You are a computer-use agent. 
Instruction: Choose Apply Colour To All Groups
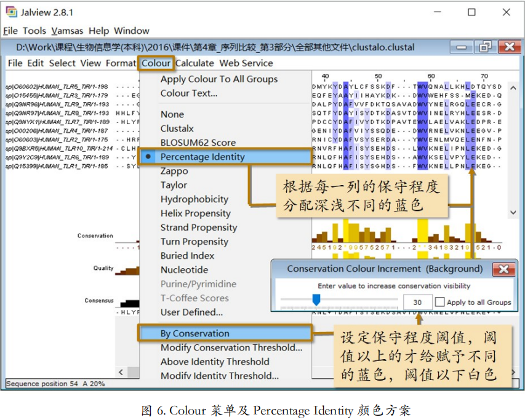tap(219, 79)
